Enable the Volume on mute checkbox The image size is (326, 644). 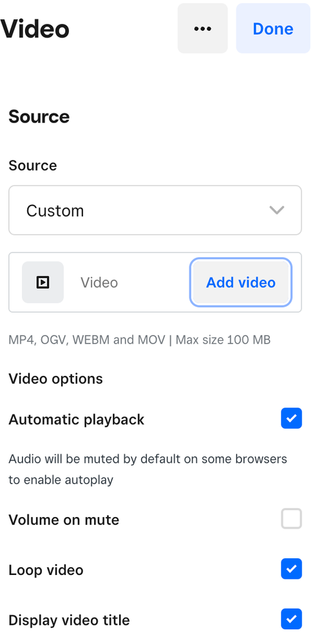[291, 518]
